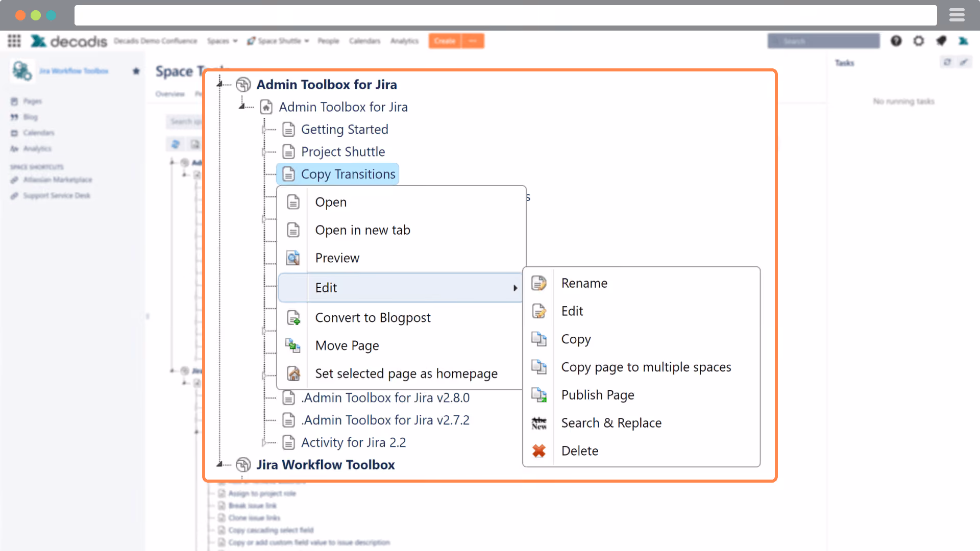The image size is (980, 551).
Task: Open Analytics in the top navigation
Action: (x=404, y=41)
